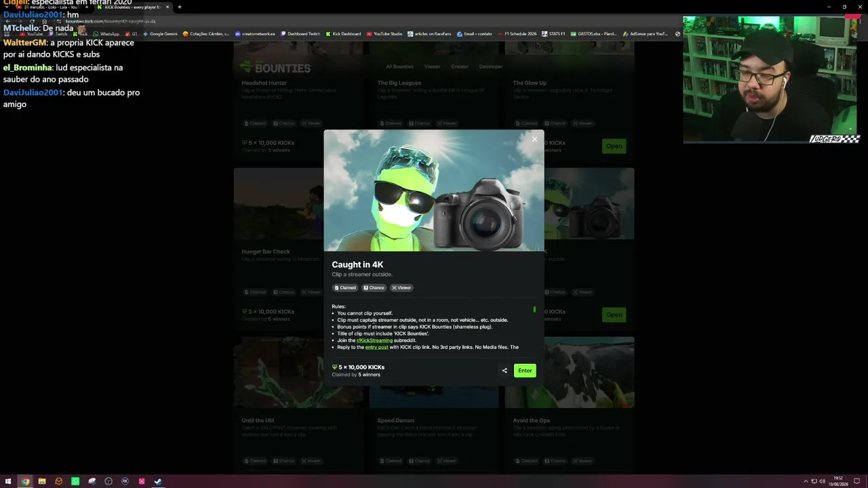Open the Kick Dashboard bookmark
868x488 pixels.
pos(344,34)
